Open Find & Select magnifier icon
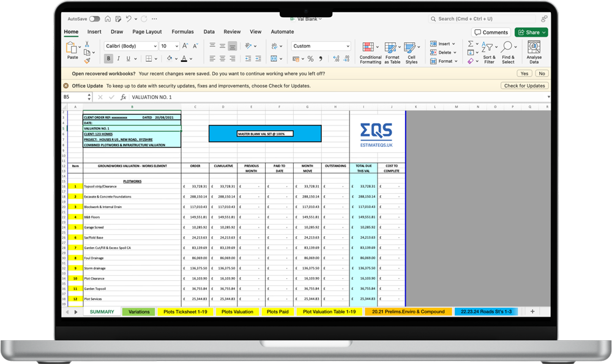The image size is (612, 364). tap(507, 47)
